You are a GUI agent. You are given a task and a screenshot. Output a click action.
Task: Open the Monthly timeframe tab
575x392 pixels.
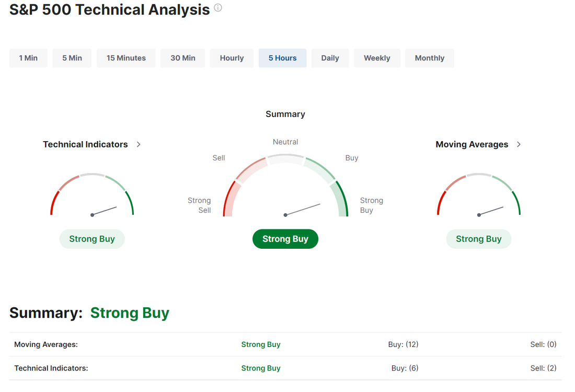[429, 58]
